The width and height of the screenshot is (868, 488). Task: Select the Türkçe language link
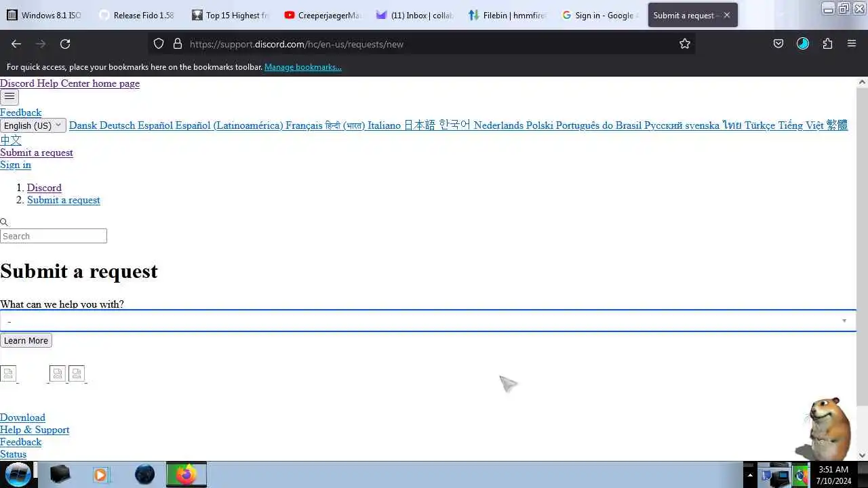tap(759, 125)
